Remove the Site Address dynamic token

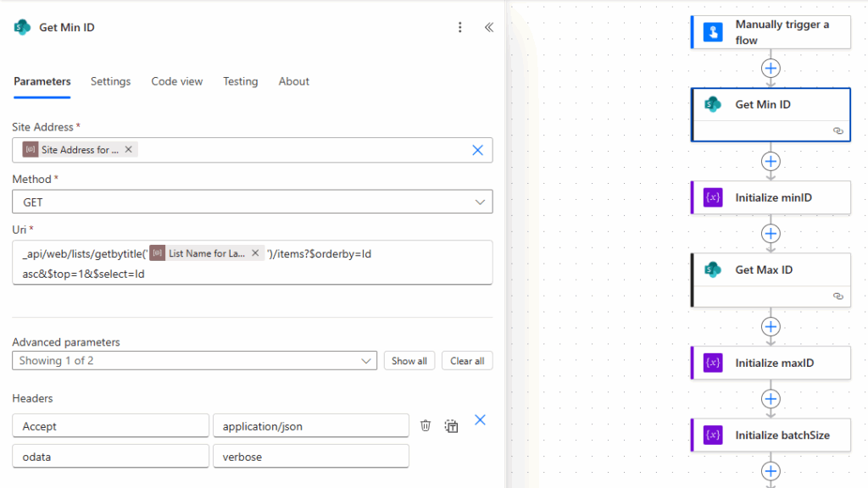[129, 149]
